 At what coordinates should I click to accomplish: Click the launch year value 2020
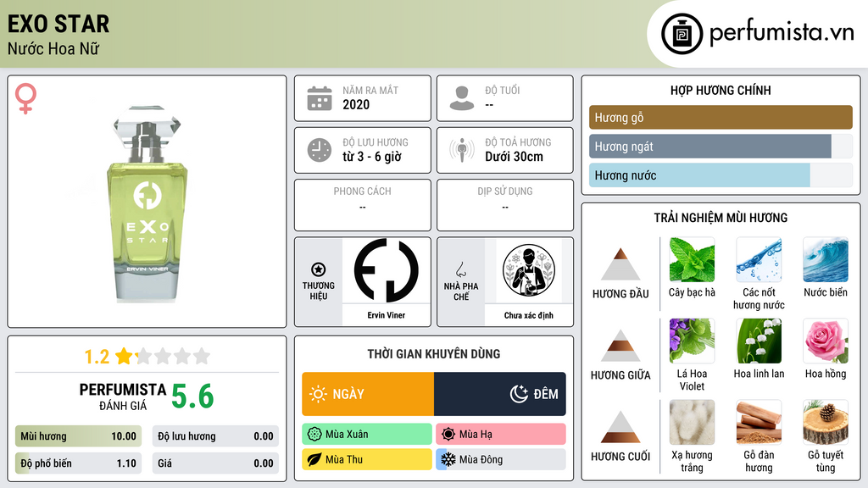[356, 104]
